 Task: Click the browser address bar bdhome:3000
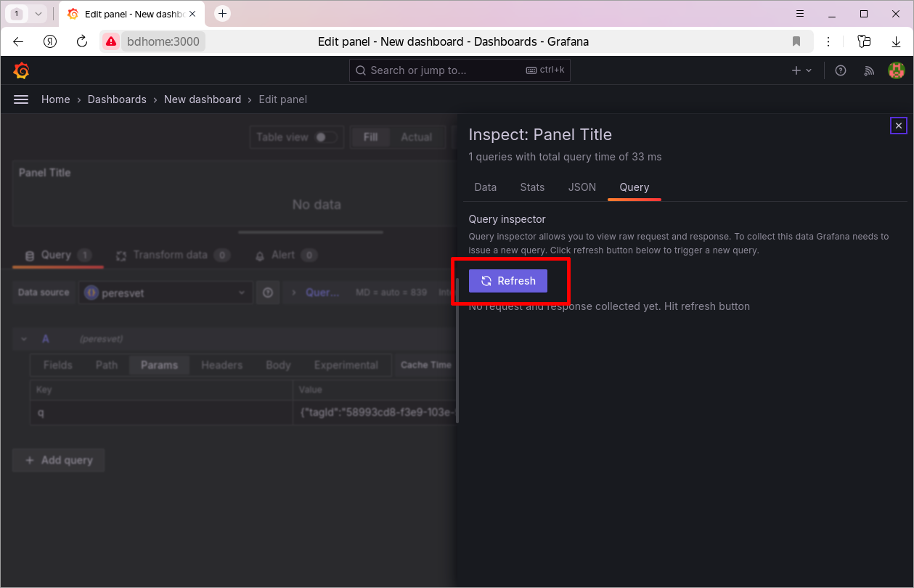tap(163, 41)
